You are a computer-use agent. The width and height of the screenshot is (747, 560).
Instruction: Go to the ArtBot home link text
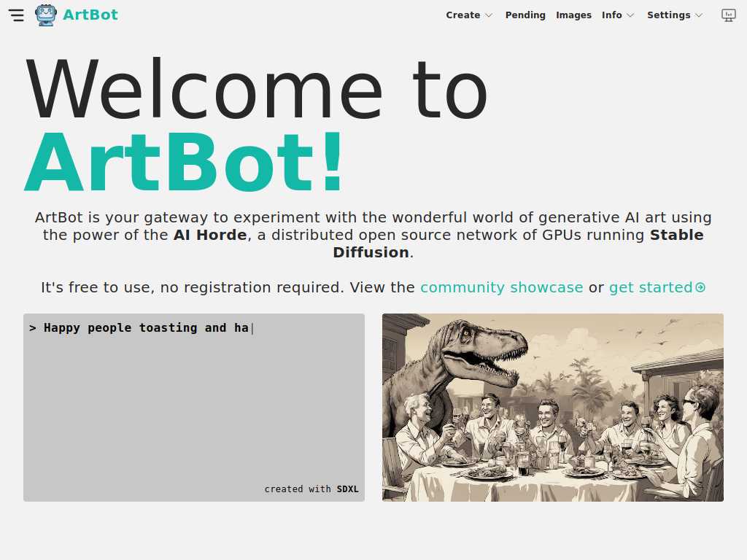point(90,15)
